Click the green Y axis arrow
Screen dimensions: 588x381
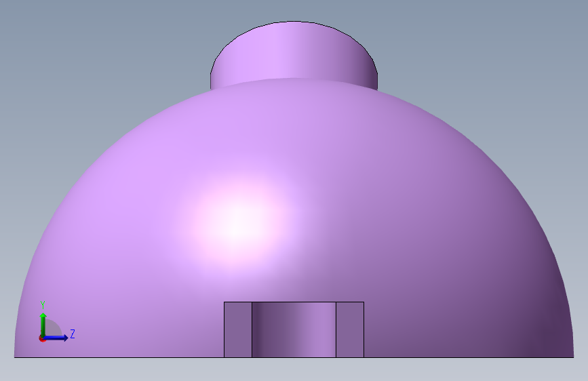(x=43, y=325)
